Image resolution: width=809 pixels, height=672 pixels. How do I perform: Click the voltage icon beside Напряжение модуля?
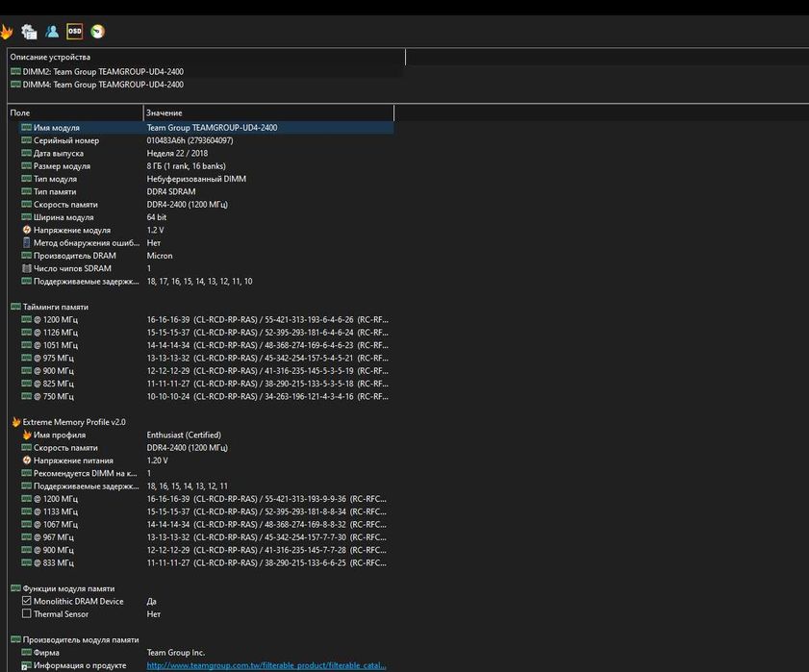pos(26,230)
